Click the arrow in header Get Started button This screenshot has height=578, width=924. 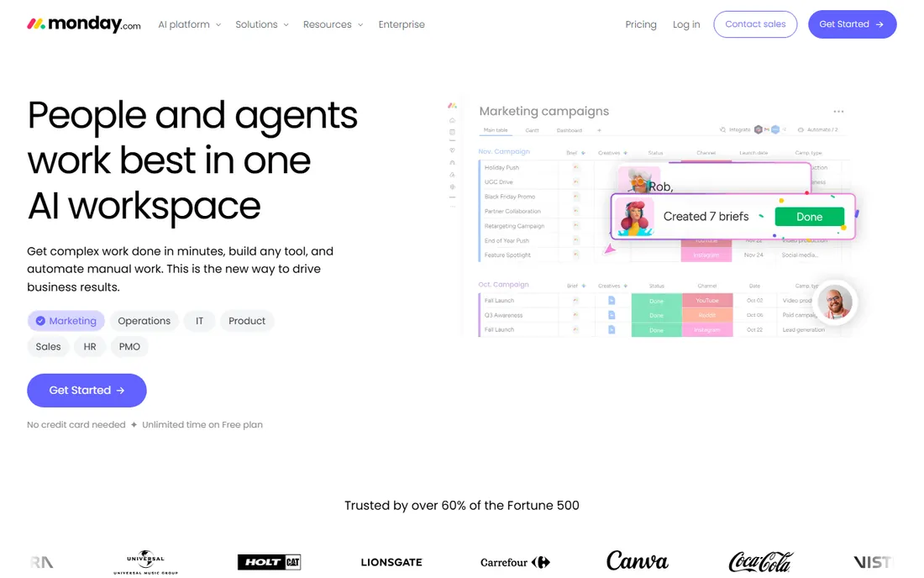click(879, 24)
